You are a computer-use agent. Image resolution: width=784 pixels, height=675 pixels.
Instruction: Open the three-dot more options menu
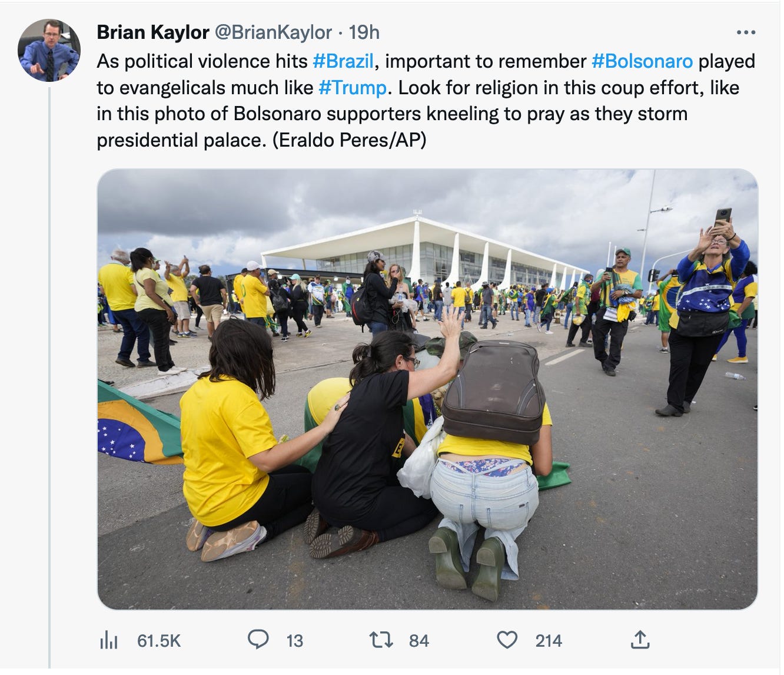[746, 32]
